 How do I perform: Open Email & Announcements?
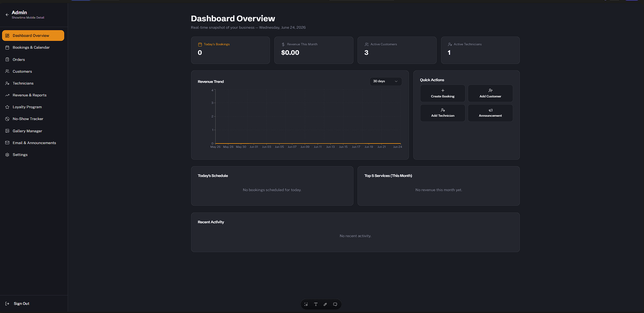tap(33, 143)
